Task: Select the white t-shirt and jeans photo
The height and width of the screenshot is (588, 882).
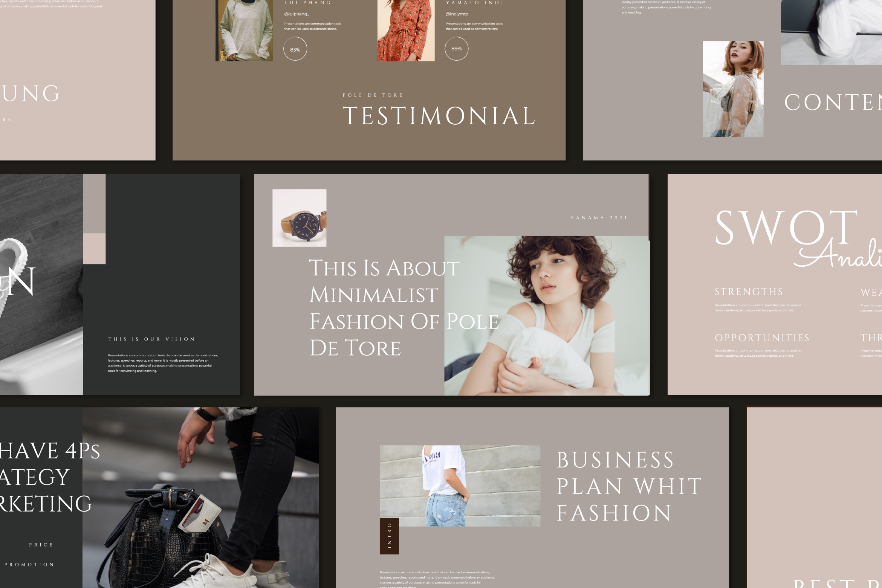Action: tap(460, 486)
